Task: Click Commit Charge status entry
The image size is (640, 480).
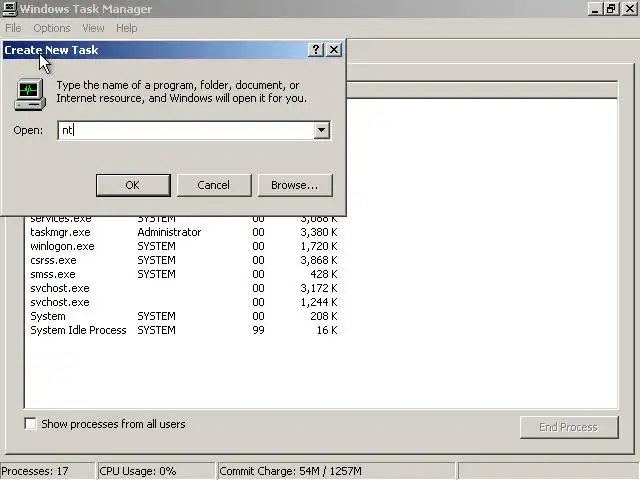Action: click(x=336, y=471)
